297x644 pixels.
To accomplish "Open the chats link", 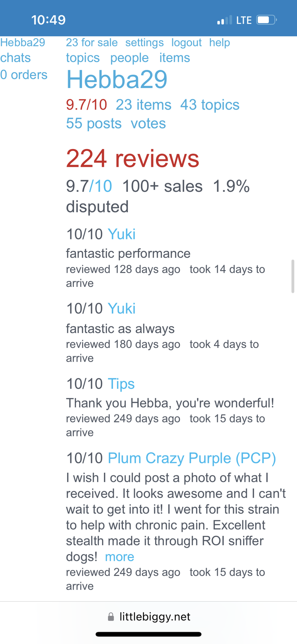I will [16, 58].
